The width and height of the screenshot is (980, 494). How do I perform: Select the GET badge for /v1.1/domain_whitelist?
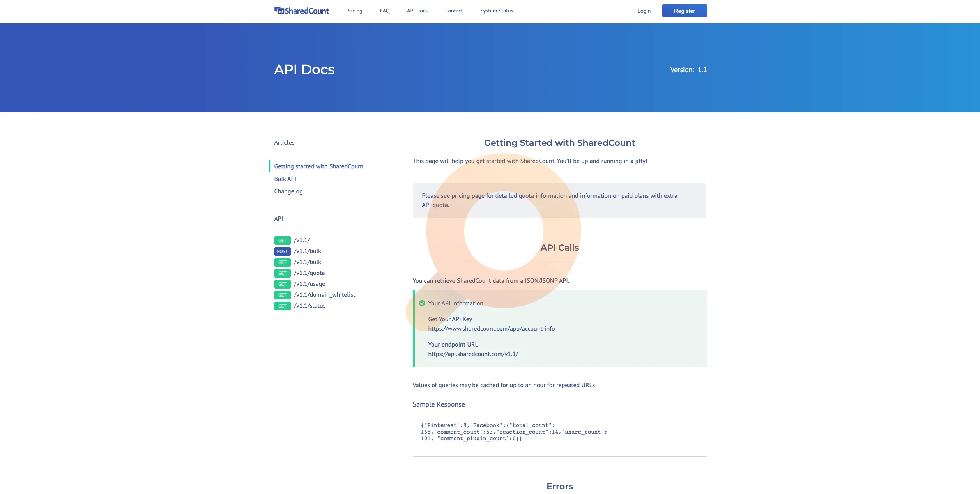tap(282, 295)
